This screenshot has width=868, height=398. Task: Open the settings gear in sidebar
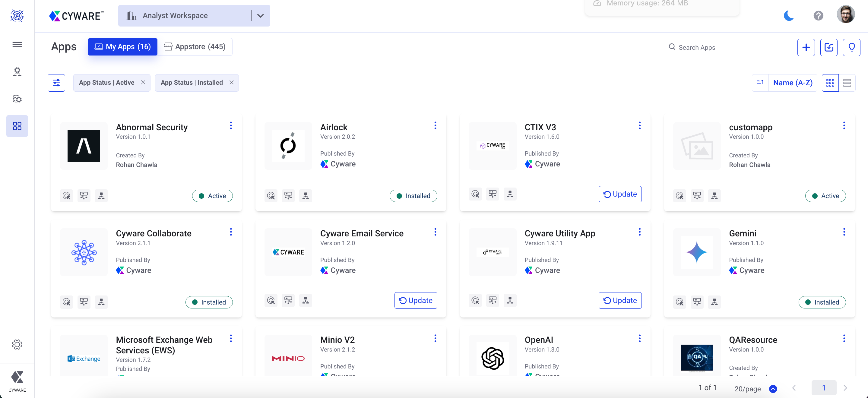[x=17, y=344]
